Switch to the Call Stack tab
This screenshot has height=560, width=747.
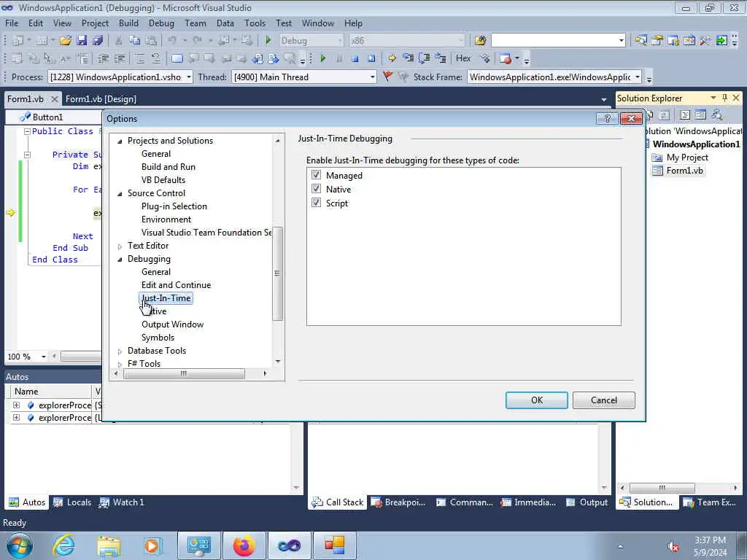point(338,502)
